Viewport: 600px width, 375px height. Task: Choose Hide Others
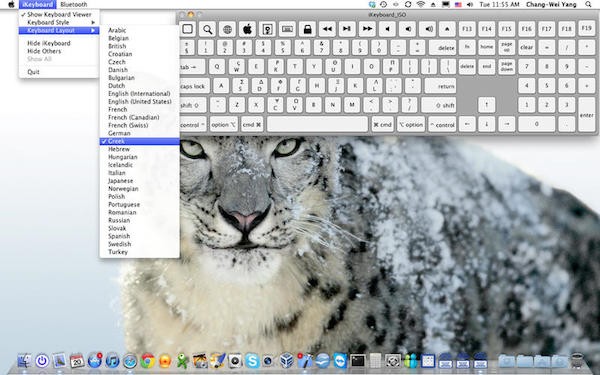point(59,51)
